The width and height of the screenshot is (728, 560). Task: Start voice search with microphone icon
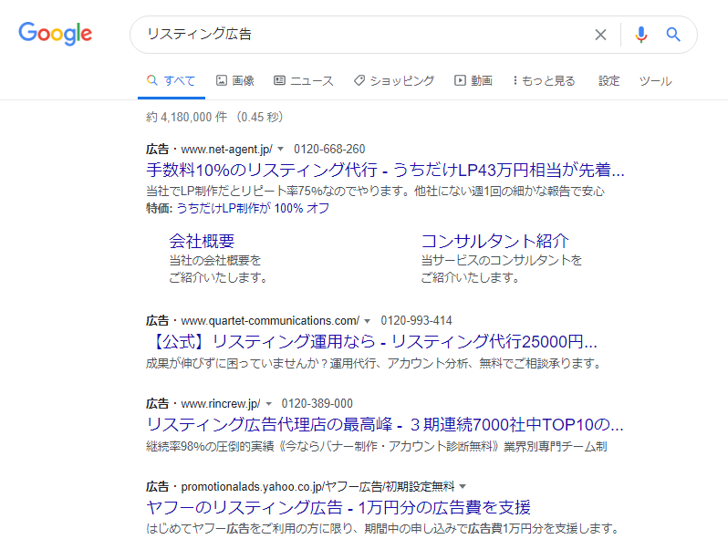click(641, 35)
